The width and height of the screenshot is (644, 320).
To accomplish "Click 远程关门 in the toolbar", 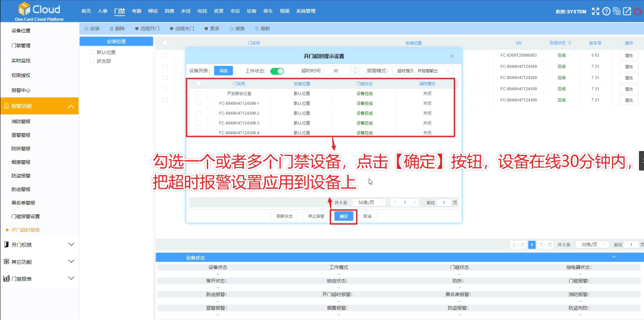I will 182,29.
